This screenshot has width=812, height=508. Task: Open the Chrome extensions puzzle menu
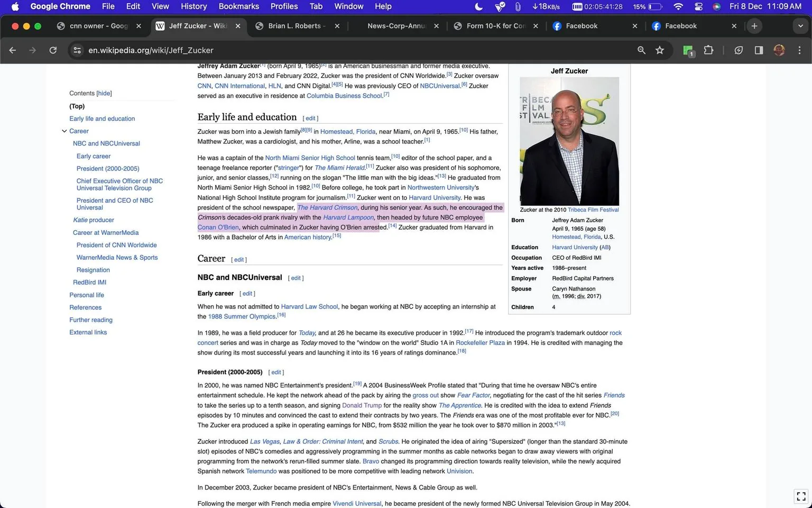(x=708, y=50)
